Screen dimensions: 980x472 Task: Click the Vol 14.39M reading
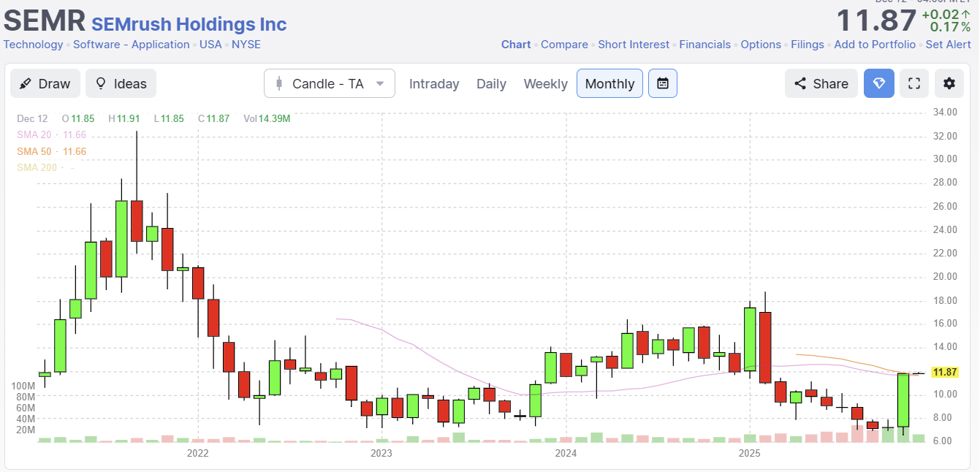pos(267,118)
